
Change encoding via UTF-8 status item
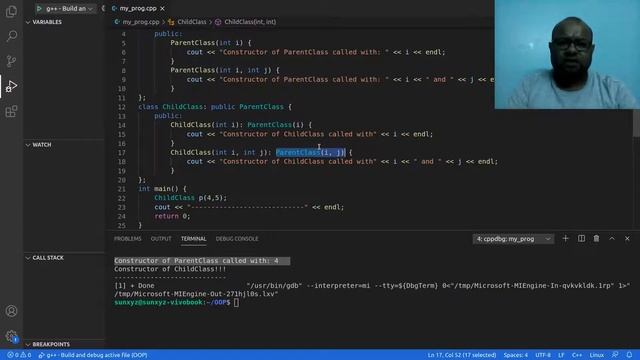coord(543,355)
